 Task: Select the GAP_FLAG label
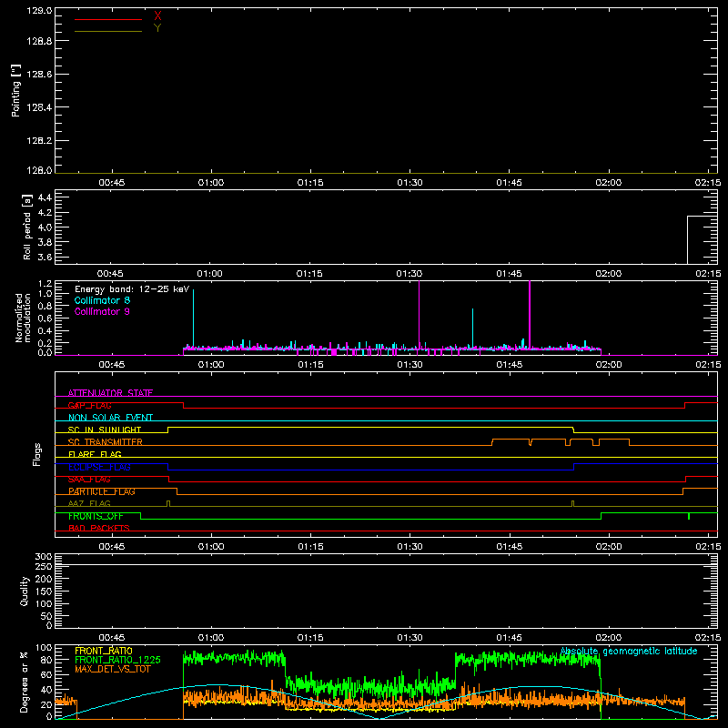click(89, 405)
